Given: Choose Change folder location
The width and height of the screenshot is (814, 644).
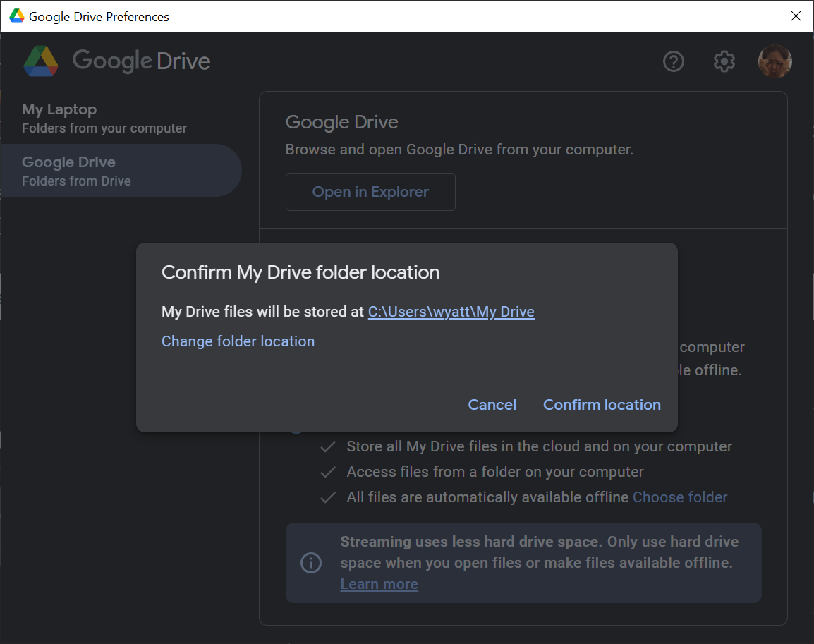Looking at the screenshot, I should point(238,341).
